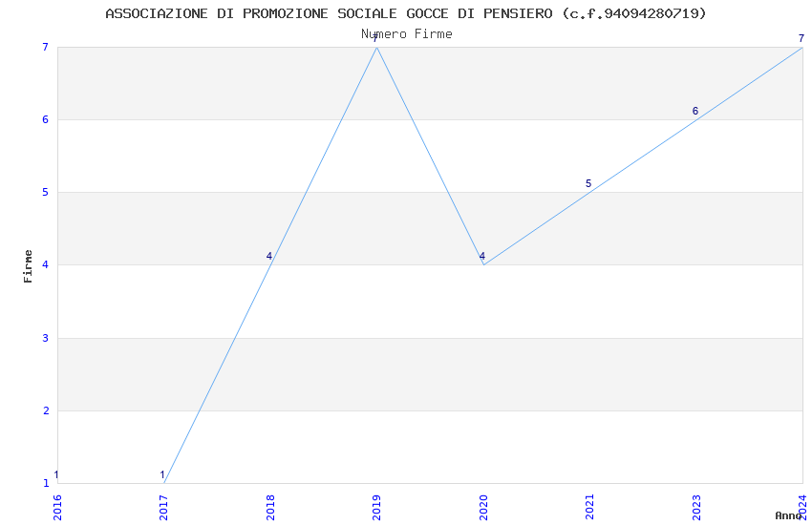The height and width of the screenshot is (525, 812).
Task: Click y-axis tick value 4
Action: (46, 264)
